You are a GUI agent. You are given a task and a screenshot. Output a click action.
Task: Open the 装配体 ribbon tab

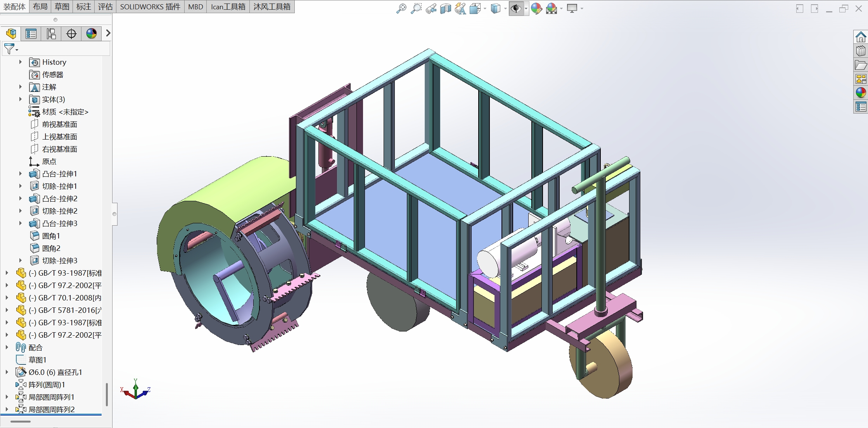pos(14,7)
